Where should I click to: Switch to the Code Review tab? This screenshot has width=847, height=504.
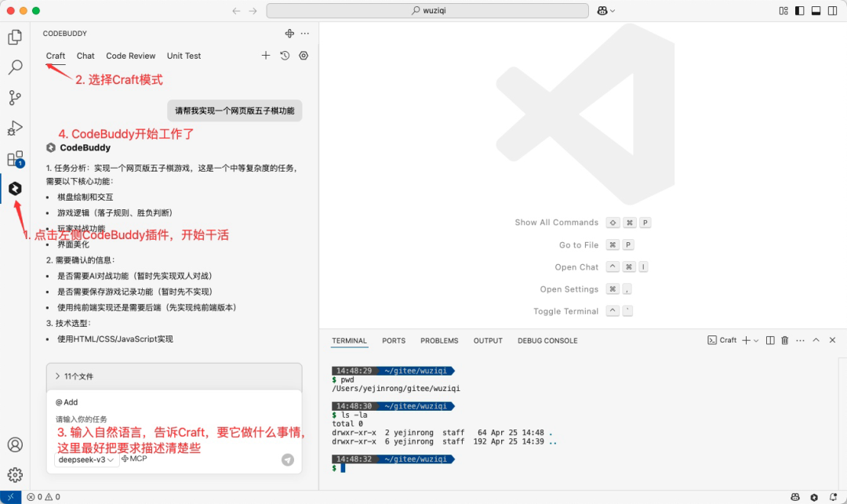[131, 56]
